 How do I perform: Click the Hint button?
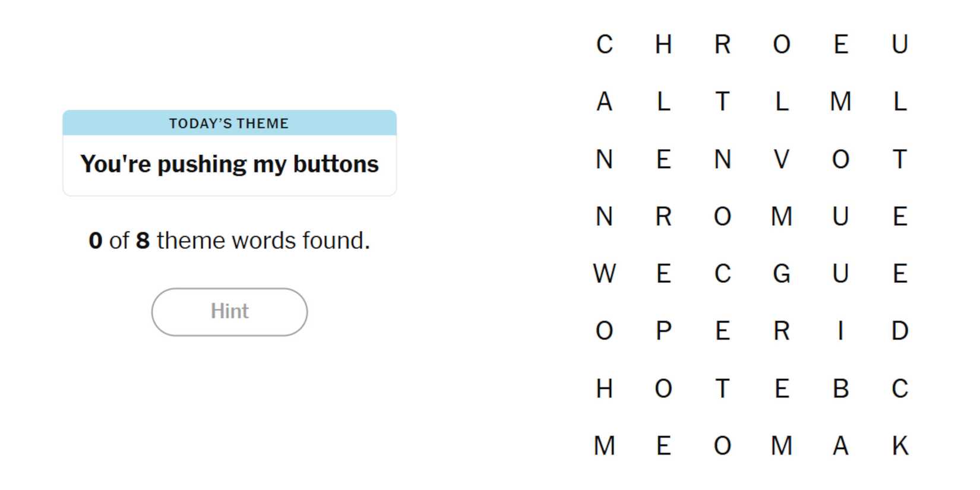229,312
